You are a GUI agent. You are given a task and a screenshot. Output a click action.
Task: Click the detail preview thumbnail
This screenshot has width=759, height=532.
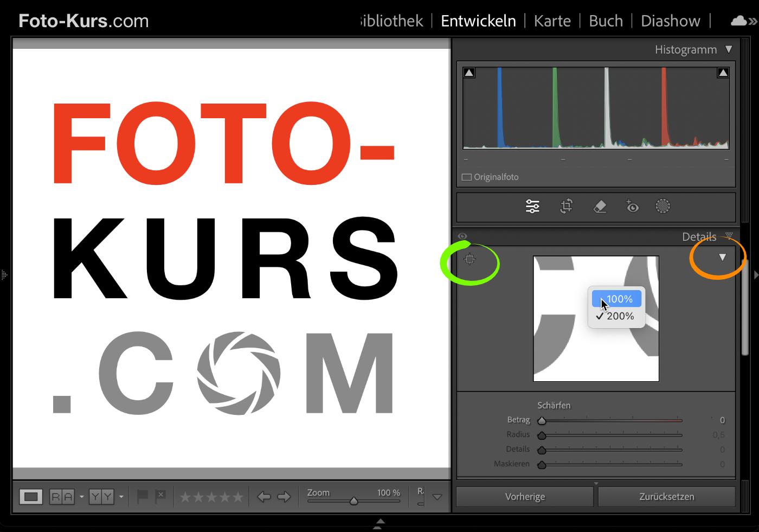pos(596,319)
